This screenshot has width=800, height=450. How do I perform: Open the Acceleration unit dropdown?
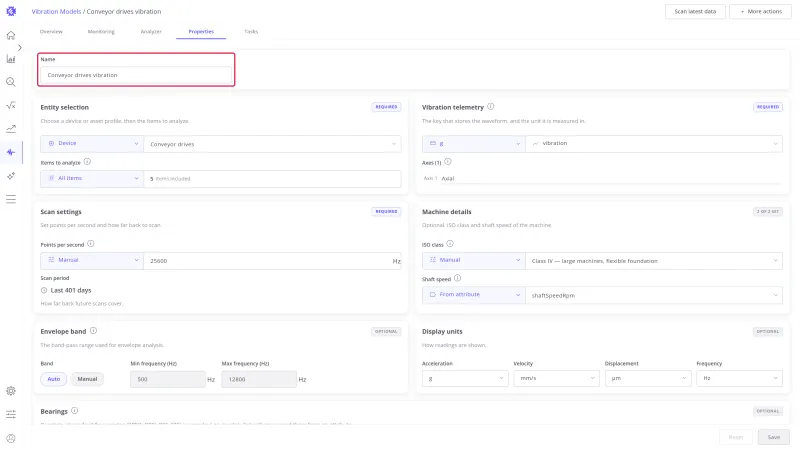click(465, 378)
